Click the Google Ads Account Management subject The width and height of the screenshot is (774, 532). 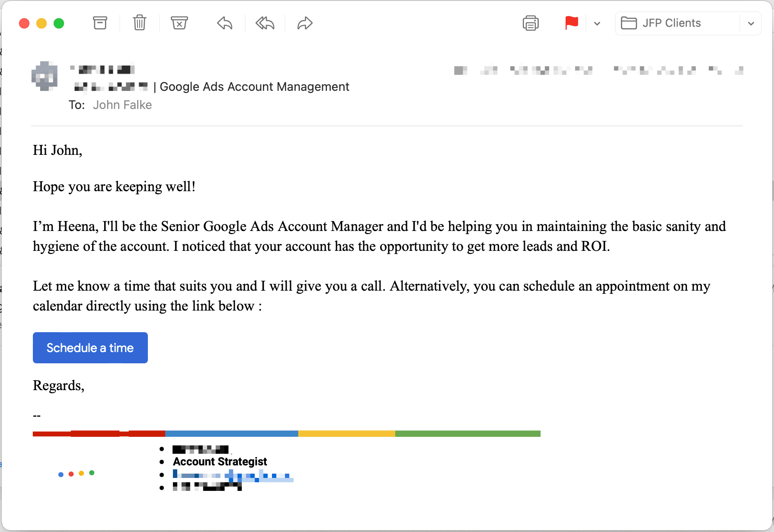(254, 87)
